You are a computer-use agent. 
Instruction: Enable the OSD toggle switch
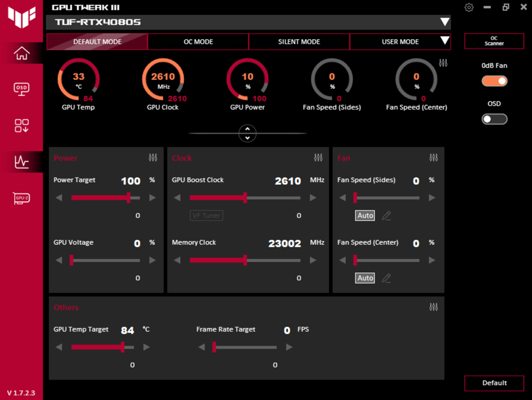point(494,119)
